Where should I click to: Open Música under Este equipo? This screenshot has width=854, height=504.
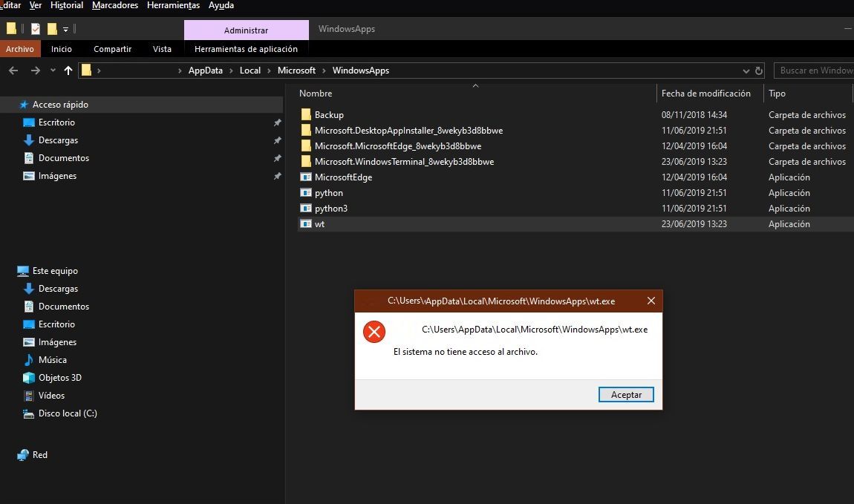click(x=52, y=360)
